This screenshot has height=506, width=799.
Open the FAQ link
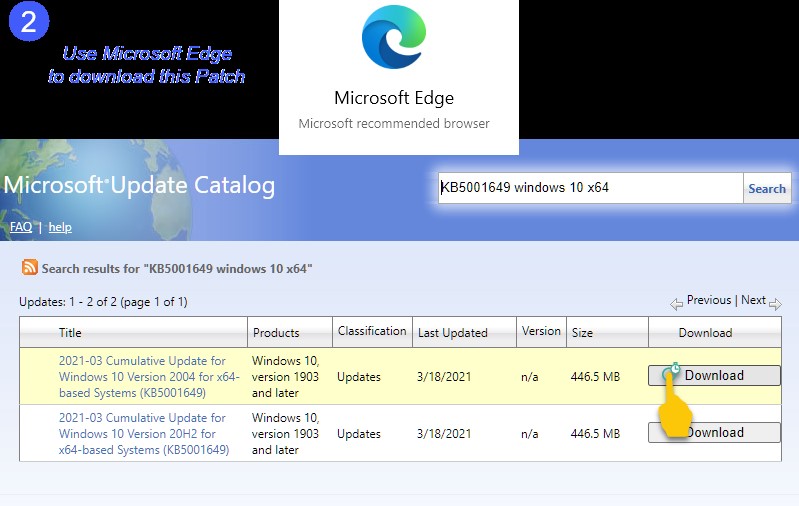[20, 227]
